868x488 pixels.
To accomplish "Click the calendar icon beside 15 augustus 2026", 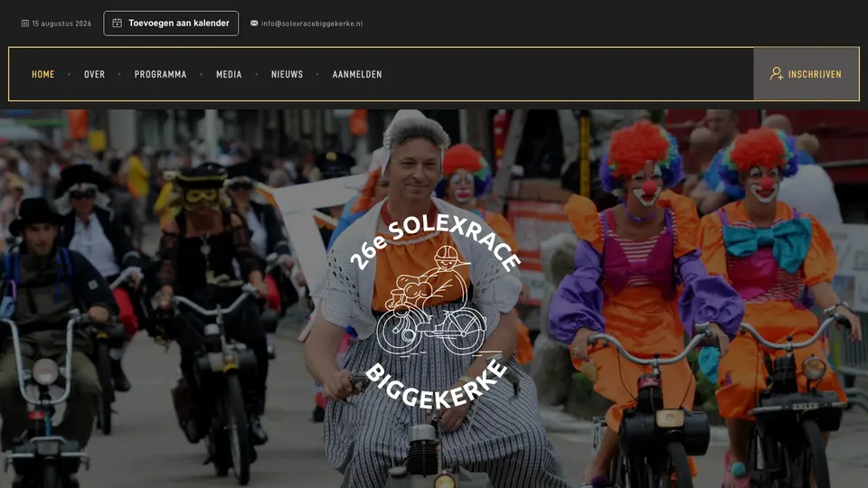I will pyautogui.click(x=25, y=23).
